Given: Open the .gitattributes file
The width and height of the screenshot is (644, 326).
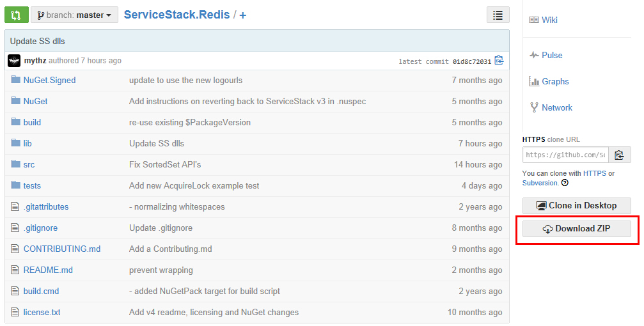Looking at the screenshot, I should (46, 207).
